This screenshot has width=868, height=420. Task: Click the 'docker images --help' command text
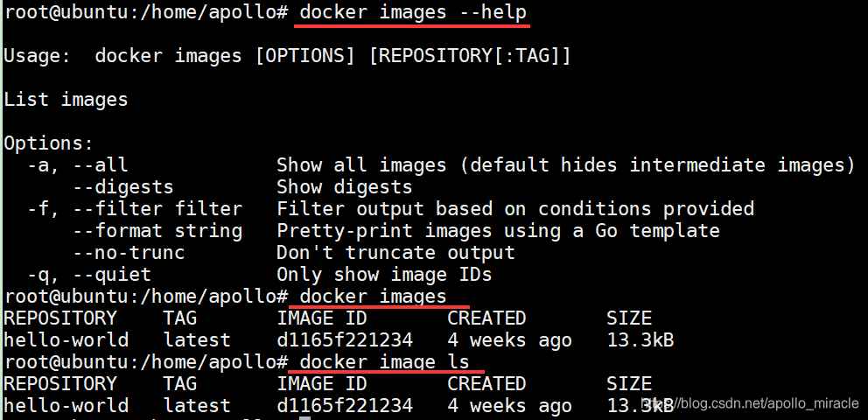click(x=413, y=12)
